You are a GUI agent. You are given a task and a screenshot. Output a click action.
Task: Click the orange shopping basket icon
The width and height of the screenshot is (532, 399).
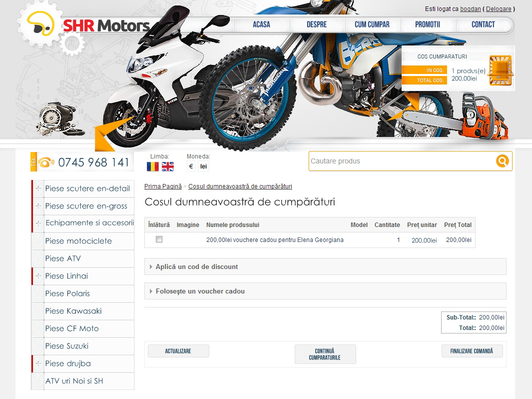(500, 70)
